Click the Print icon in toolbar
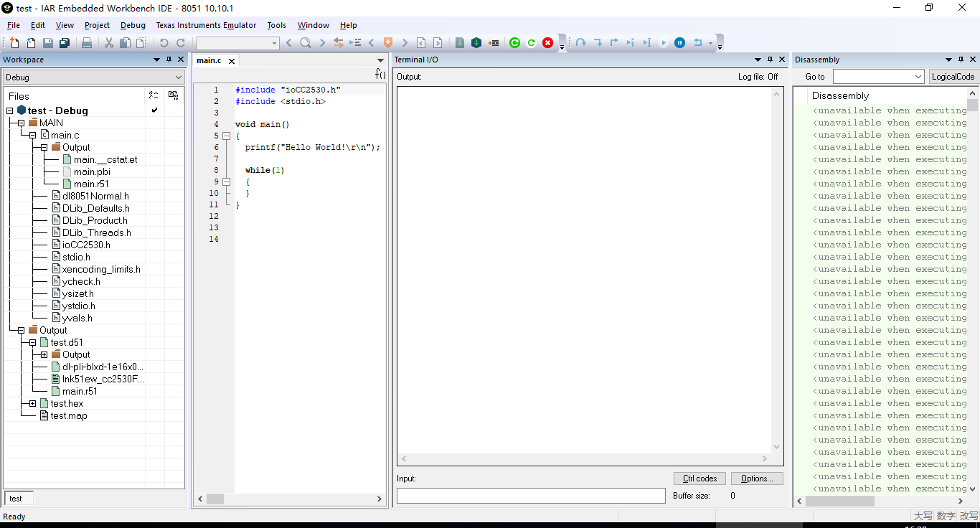The height and width of the screenshot is (528, 980). tap(87, 43)
